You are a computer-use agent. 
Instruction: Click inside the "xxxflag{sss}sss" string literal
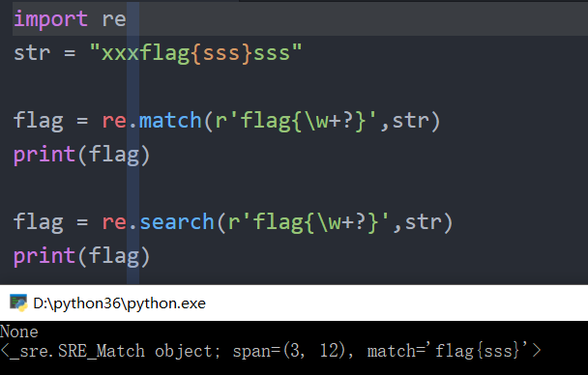(x=195, y=53)
